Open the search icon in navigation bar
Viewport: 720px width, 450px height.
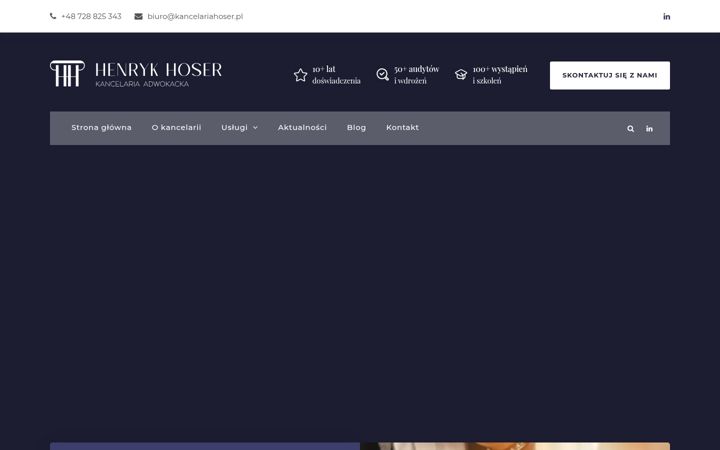pos(630,129)
